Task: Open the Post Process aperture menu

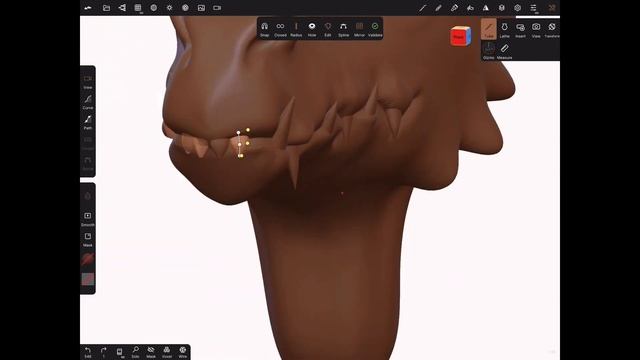Action: pyautogui.click(x=185, y=8)
